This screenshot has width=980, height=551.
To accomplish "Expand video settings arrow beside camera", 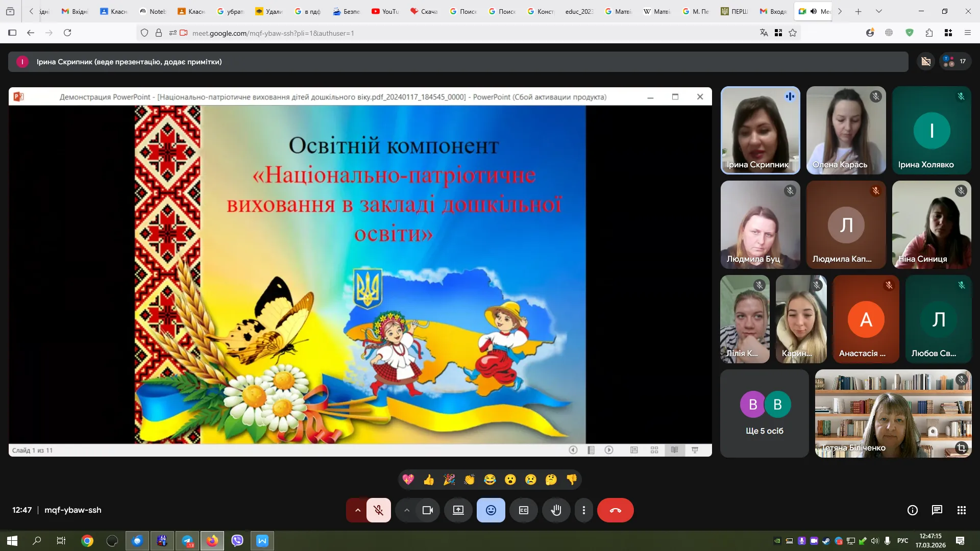I will [x=407, y=510].
